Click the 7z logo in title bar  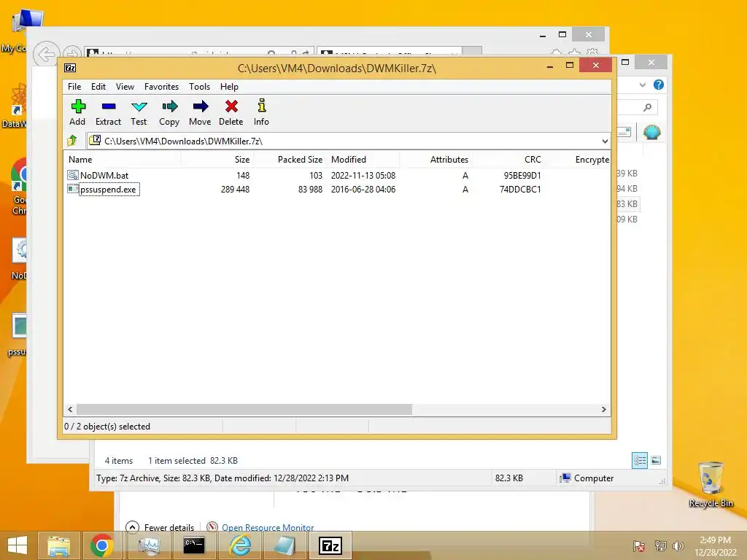70,68
